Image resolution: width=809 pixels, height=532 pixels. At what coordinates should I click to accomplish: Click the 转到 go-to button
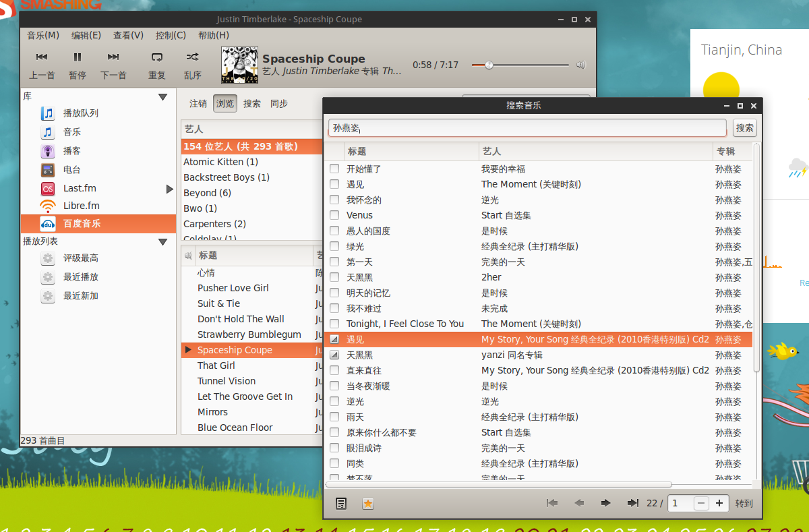click(744, 503)
